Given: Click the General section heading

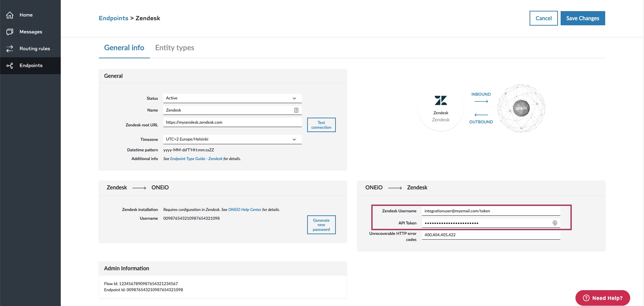Looking at the screenshot, I should (x=113, y=76).
